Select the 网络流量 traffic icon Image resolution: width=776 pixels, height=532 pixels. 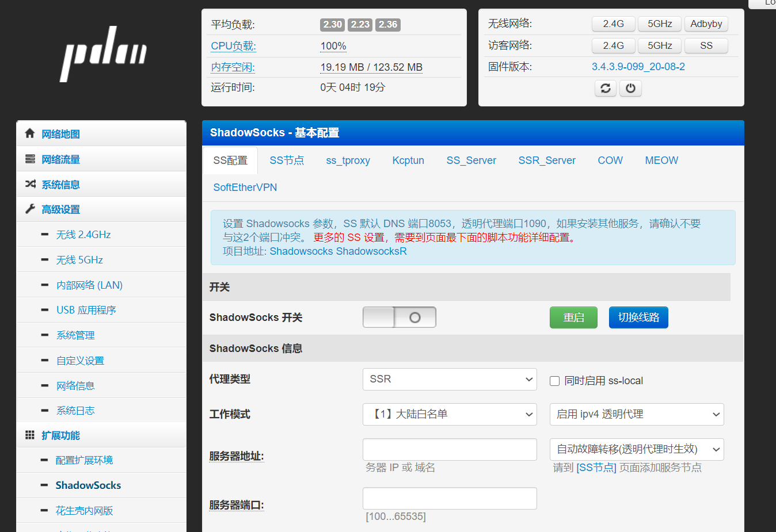click(x=29, y=159)
